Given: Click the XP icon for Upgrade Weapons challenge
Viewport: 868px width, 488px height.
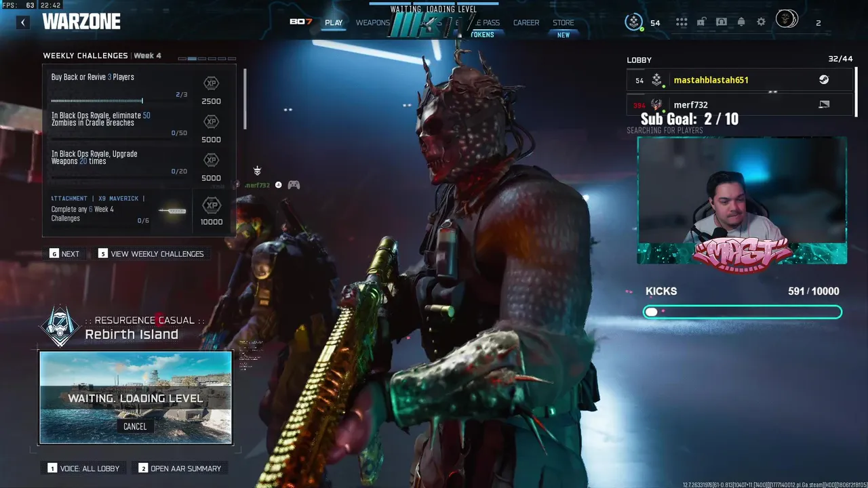Looking at the screenshot, I should pos(212,160).
